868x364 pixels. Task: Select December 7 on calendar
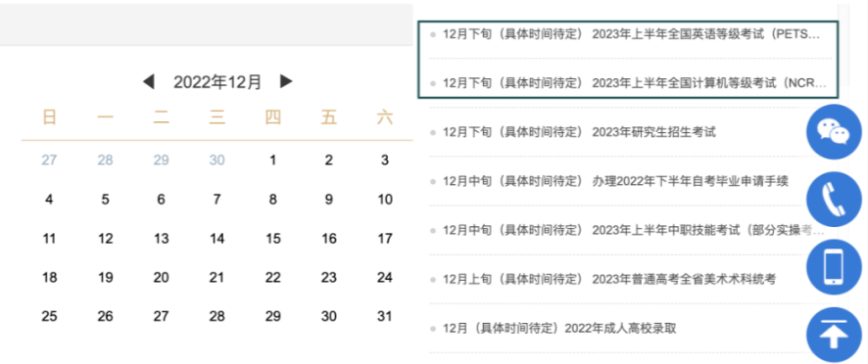tap(217, 200)
